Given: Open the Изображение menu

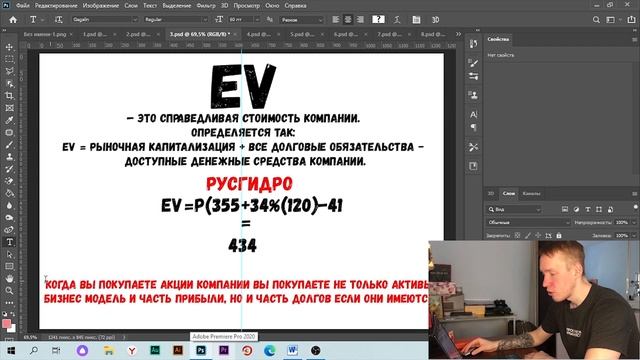Looking at the screenshot, I should (100, 6).
